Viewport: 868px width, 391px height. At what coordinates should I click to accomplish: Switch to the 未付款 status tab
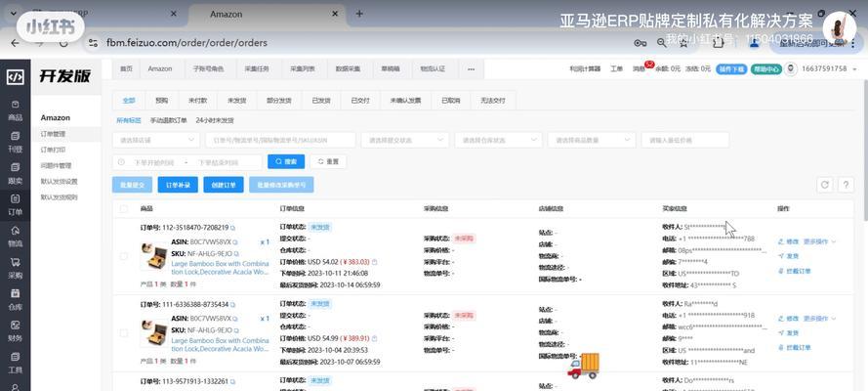[197, 101]
